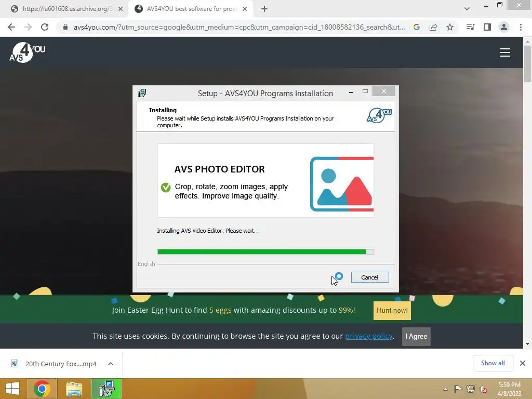Open the website hamburger menu
Image resolution: width=532 pixels, height=399 pixels.
[x=505, y=52]
